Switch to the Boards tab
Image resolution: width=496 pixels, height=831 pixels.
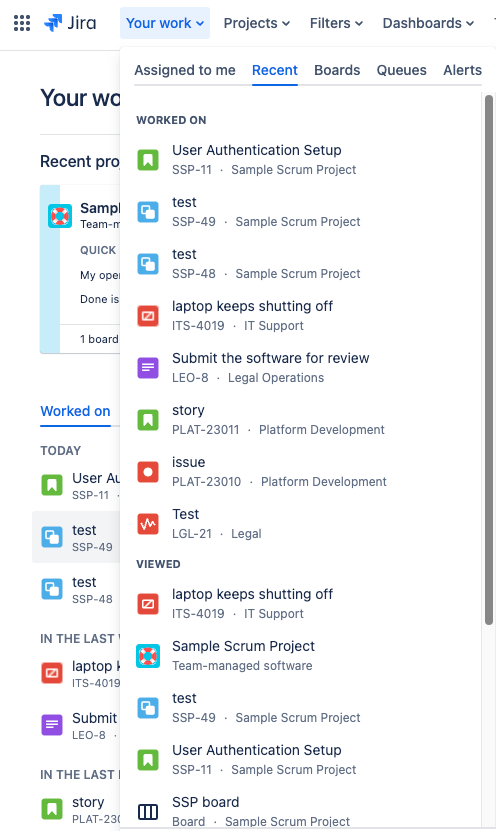(337, 70)
